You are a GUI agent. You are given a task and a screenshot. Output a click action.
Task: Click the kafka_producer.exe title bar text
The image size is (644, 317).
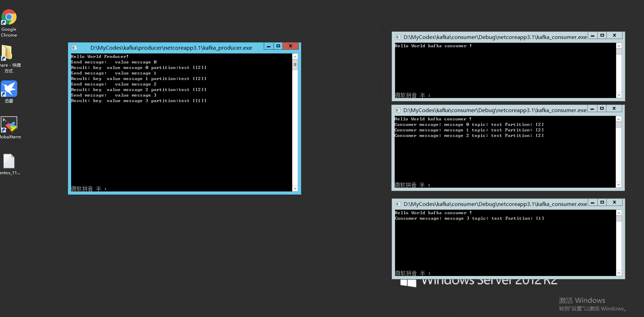point(171,48)
